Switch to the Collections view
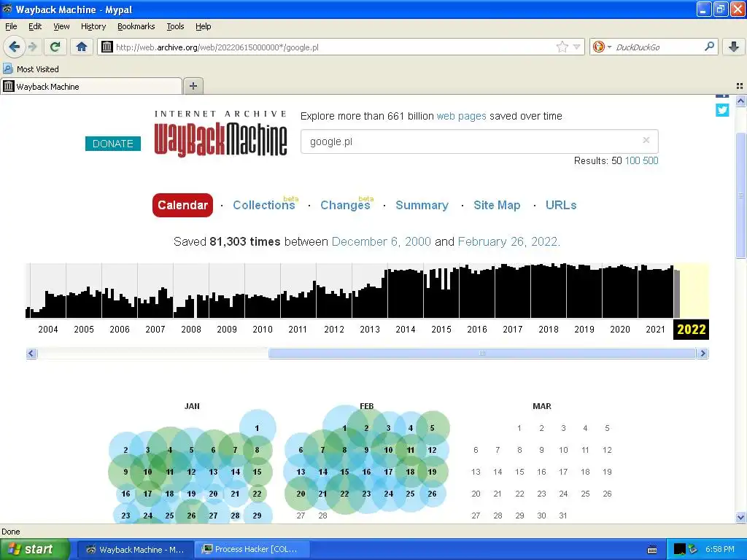Screen dimensions: 747x560 [x=264, y=205]
